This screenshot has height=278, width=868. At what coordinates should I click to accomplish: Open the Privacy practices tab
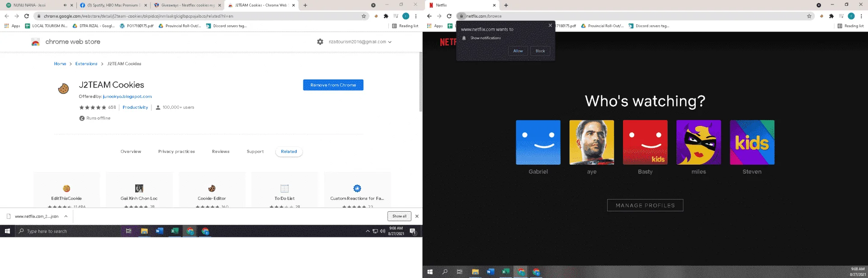[x=176, y=152]
